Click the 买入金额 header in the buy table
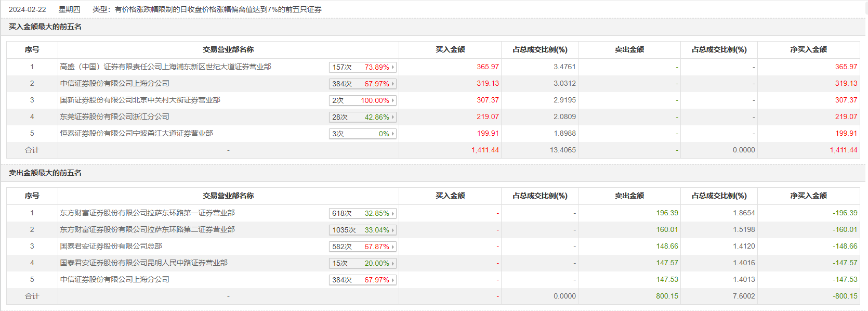Screen dimensions: 868x311 (x=450, y=49)
